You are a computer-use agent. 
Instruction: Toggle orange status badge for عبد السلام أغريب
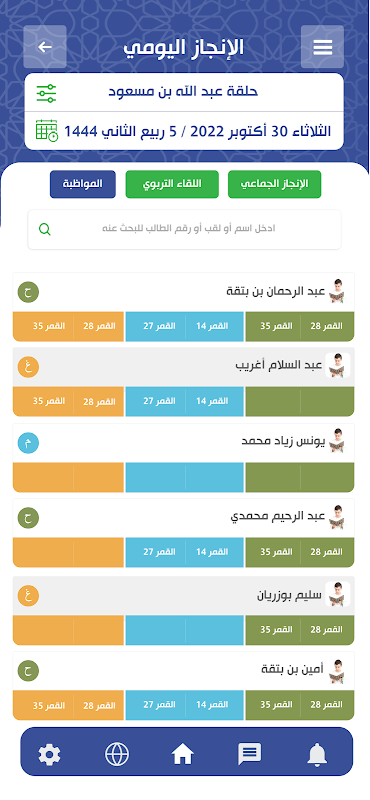click(29, 367)
